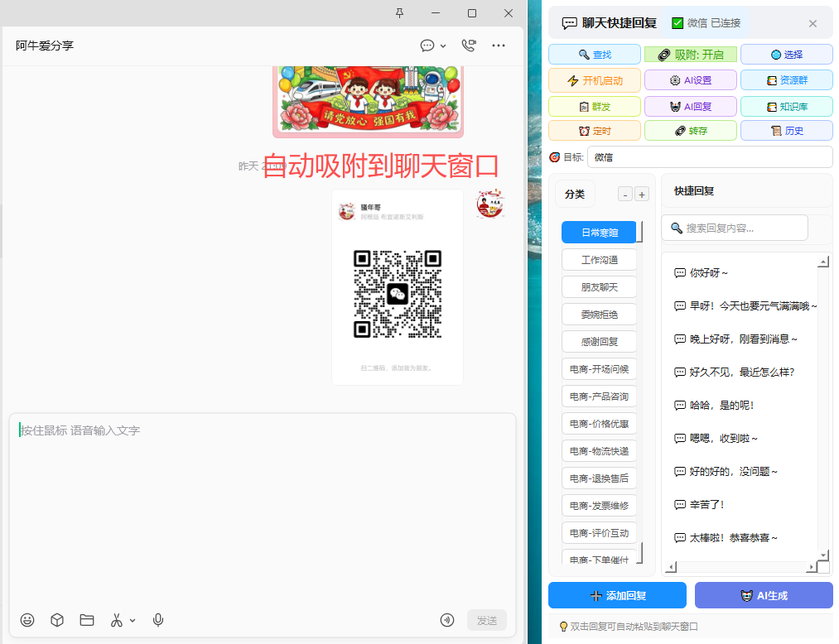Screen dimensions: 839x644
Task: Expand the screenshot tool dropdown arrow
Action: pos(133,621)
